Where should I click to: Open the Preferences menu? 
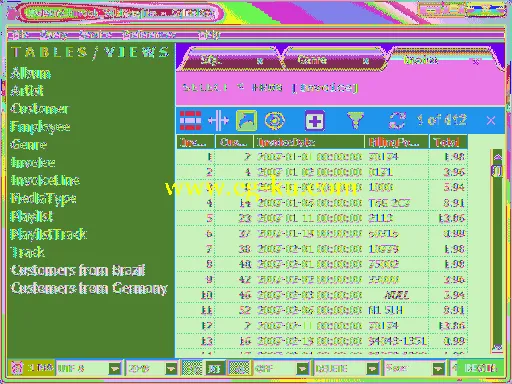pyautogui.click(x=148, y=34)
